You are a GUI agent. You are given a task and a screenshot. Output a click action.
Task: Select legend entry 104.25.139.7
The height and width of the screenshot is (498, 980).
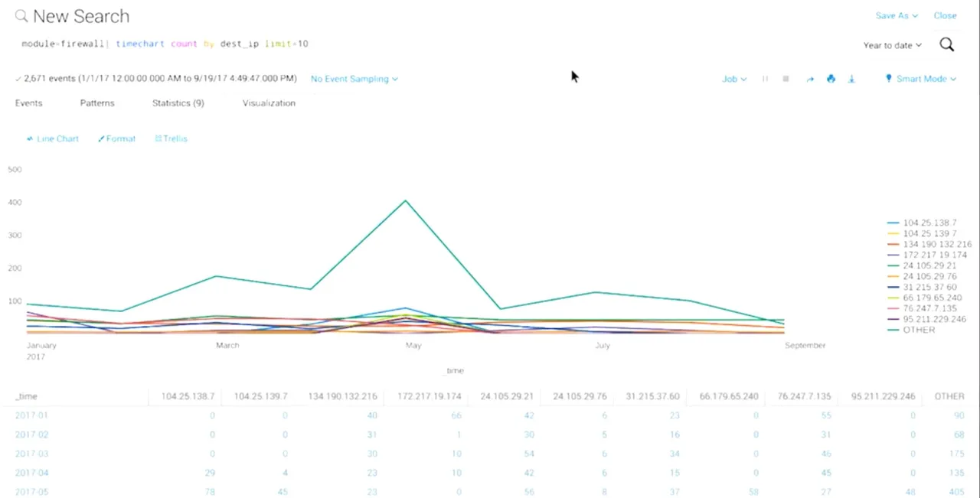[x=921, y=233]
